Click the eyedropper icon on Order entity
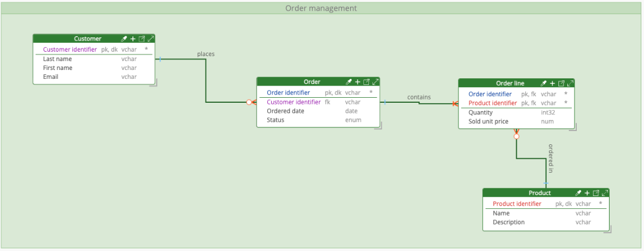The height and width of the screenshot is (251, 644). coord(349,82)
